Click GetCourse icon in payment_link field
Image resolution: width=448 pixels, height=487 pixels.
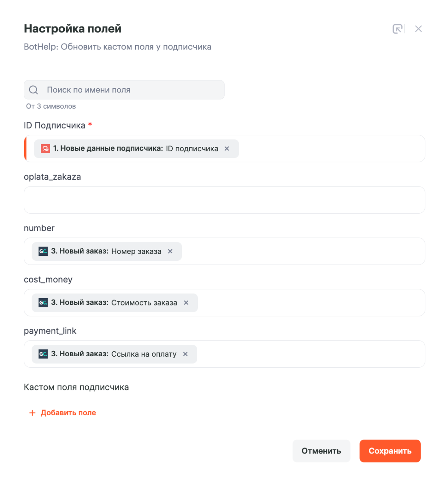pyautogui.click(x=43, y=354)
